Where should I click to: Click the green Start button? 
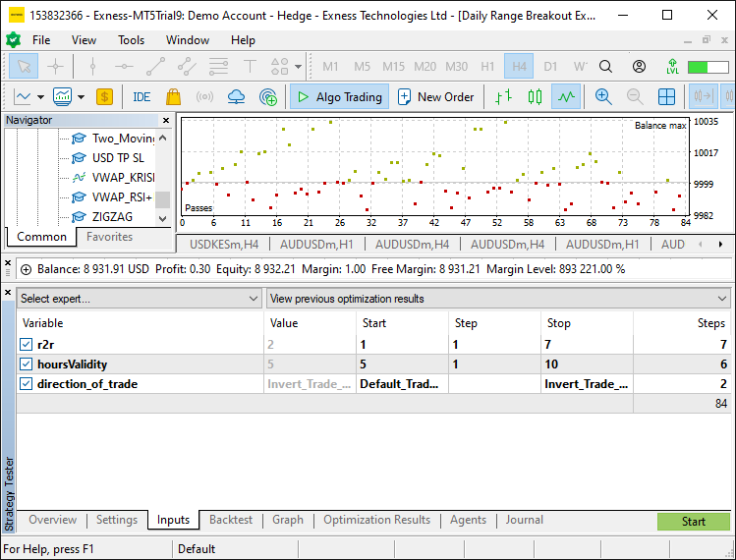click(x=694, y=522)
